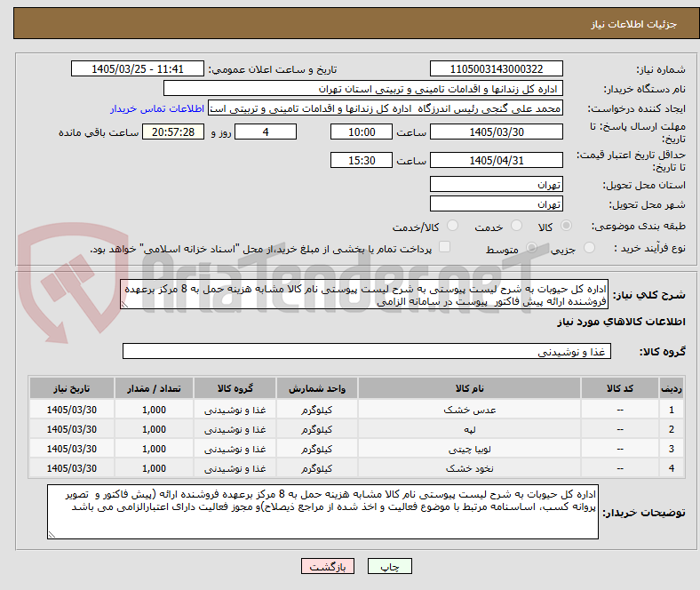This screenshot has height=590, width=700.
Task: Click the بازگشت (back) button
Action: click(328, 566)
